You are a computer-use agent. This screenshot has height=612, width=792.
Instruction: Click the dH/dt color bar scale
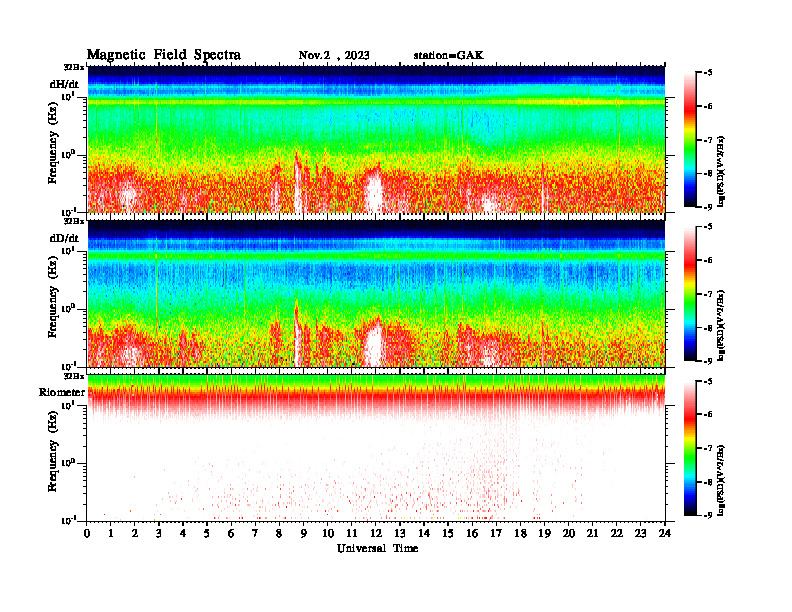tap(690, 139)
